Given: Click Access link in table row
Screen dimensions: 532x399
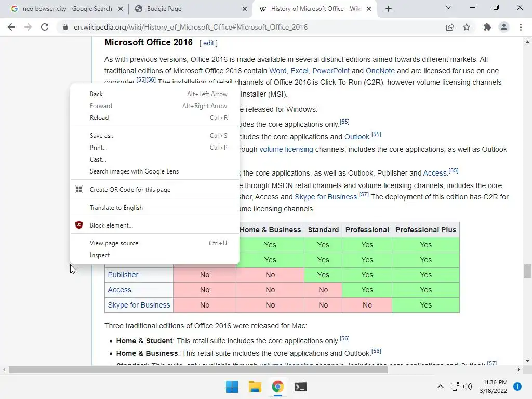Looking at the screenshot, I should point(119,290).
